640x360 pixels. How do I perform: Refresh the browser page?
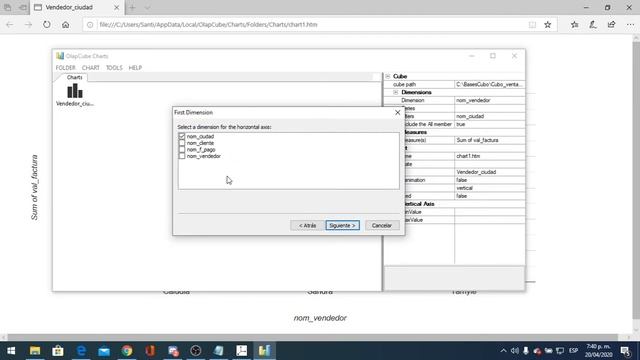(x=47, y=24)
